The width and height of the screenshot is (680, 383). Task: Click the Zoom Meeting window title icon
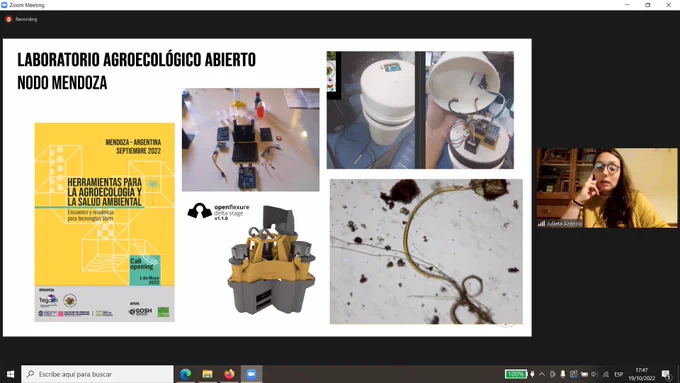[x=4, y=5]
